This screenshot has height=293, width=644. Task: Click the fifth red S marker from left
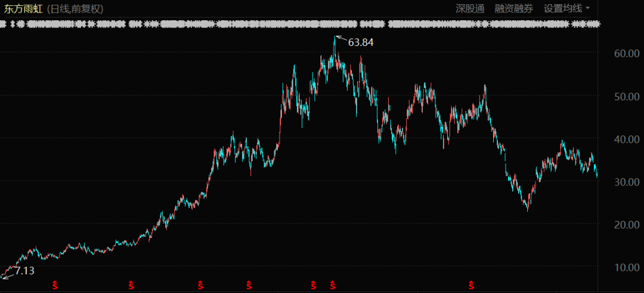pos(313,285)
